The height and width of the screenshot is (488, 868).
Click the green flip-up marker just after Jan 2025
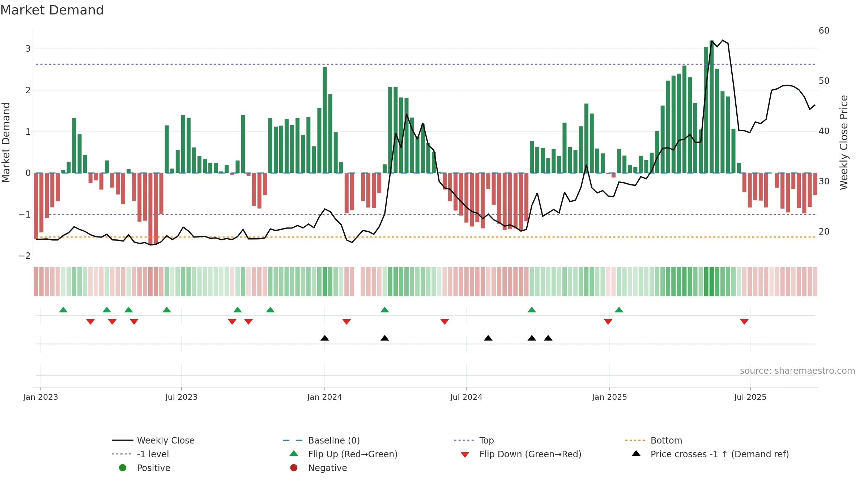(x=619, y=310)
